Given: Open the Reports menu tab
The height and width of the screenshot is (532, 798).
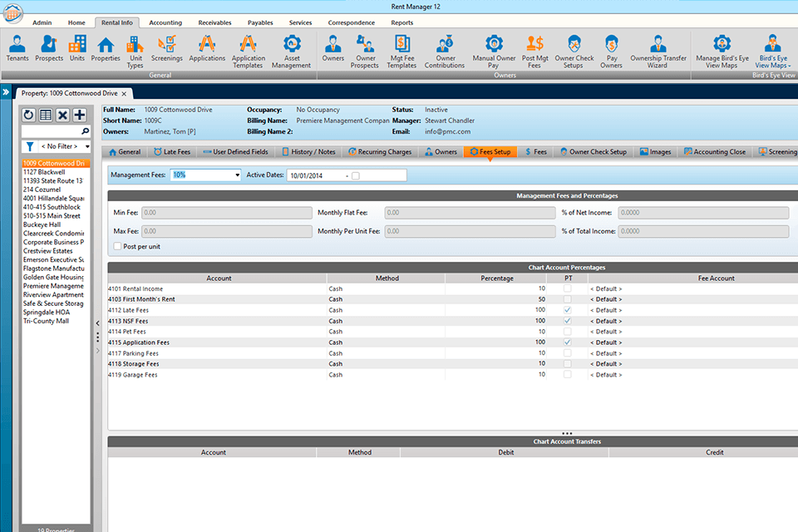Looking at the screenshot, I should (x=402, y=22).
